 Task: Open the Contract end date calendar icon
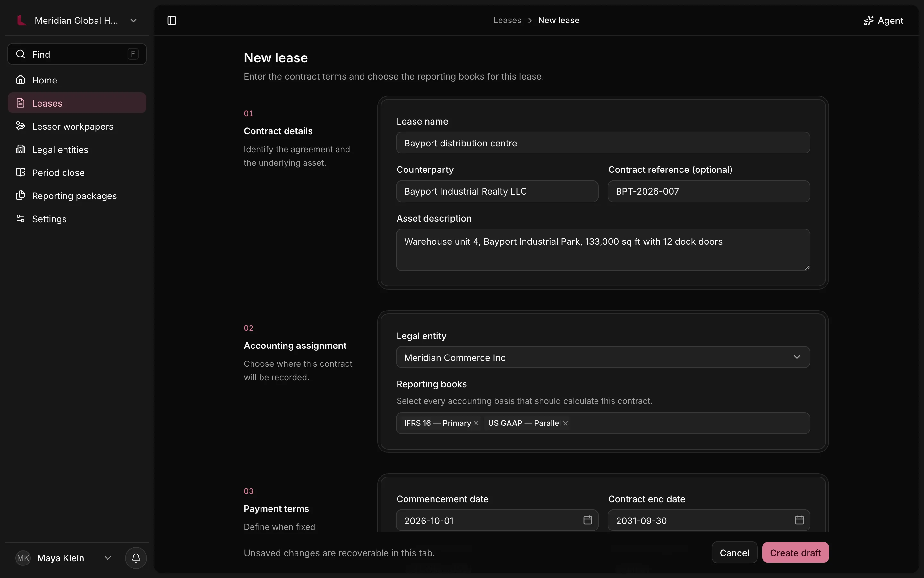click(800, 520)
